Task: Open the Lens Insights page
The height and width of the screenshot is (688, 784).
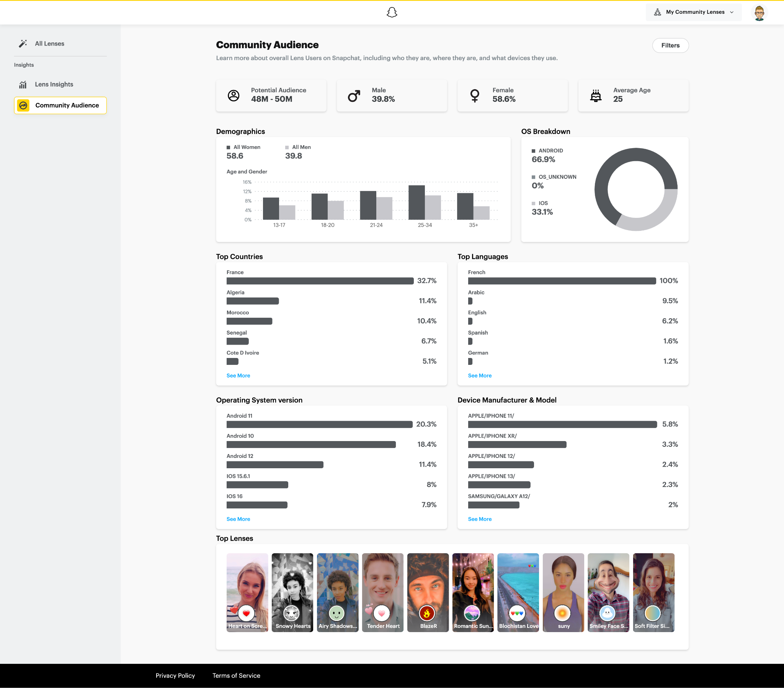Action: (54, 84)
